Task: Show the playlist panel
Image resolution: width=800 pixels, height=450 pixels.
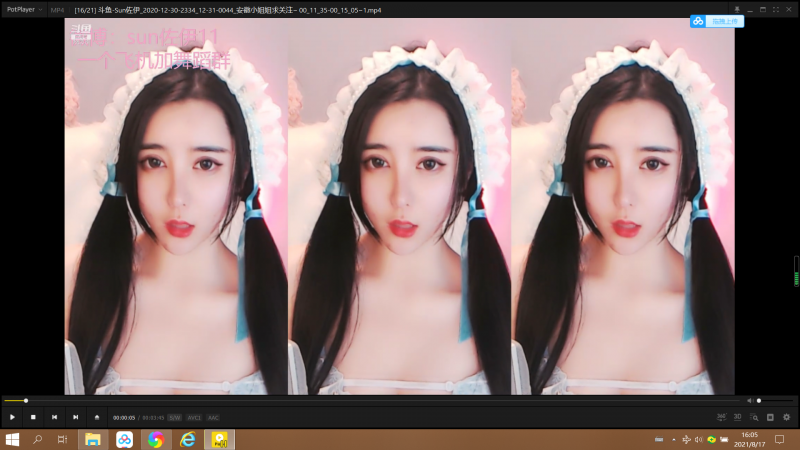Action: [x=770, y=417]
